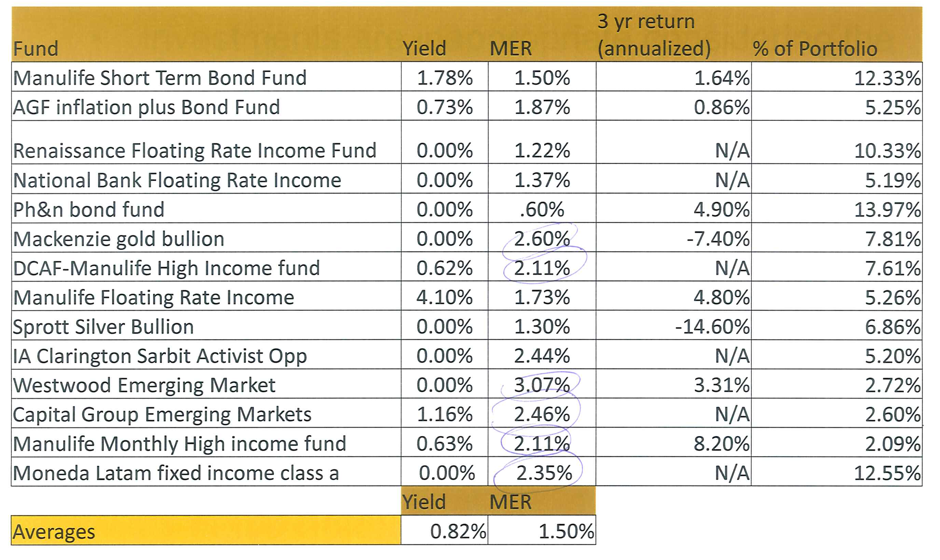Viewport: 940px width, 560px height.
Task: Click the Averages label cell
Action: tap(206, 531)
